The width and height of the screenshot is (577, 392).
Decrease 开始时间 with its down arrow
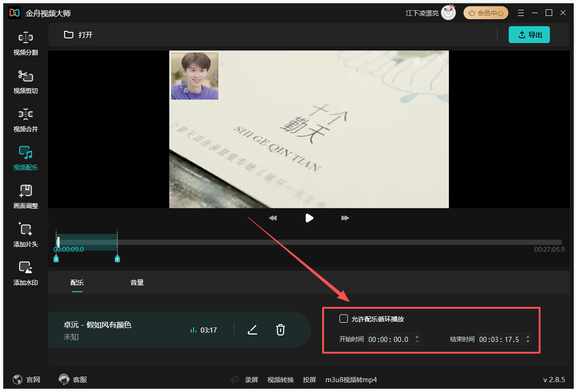417,342
